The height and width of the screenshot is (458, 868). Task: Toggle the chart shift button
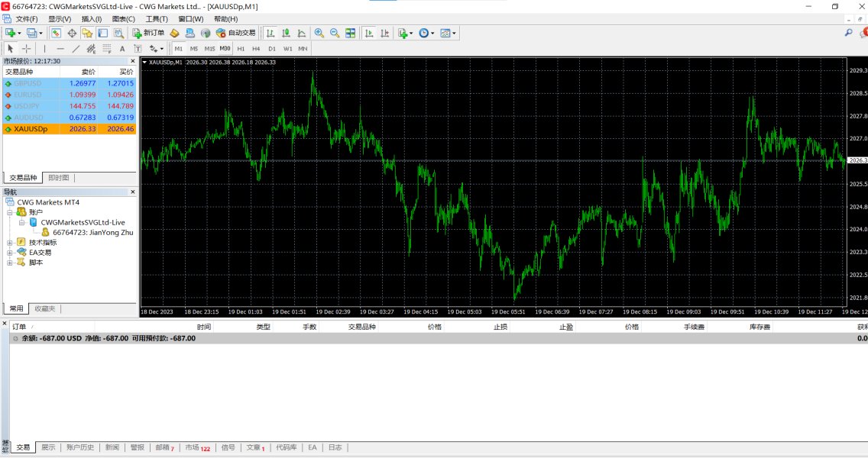click(x=384, y=33)
